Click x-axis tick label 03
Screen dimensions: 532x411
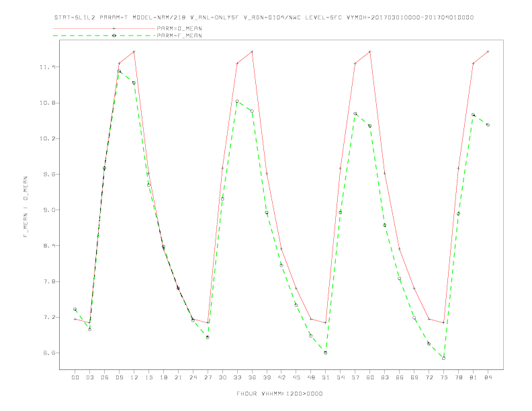[89, 377]
